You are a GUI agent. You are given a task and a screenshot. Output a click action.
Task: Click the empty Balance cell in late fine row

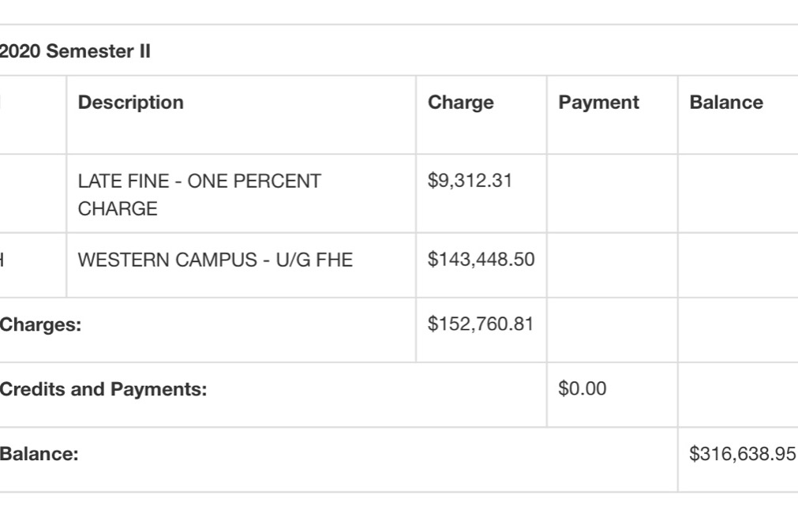click(738, 193)
